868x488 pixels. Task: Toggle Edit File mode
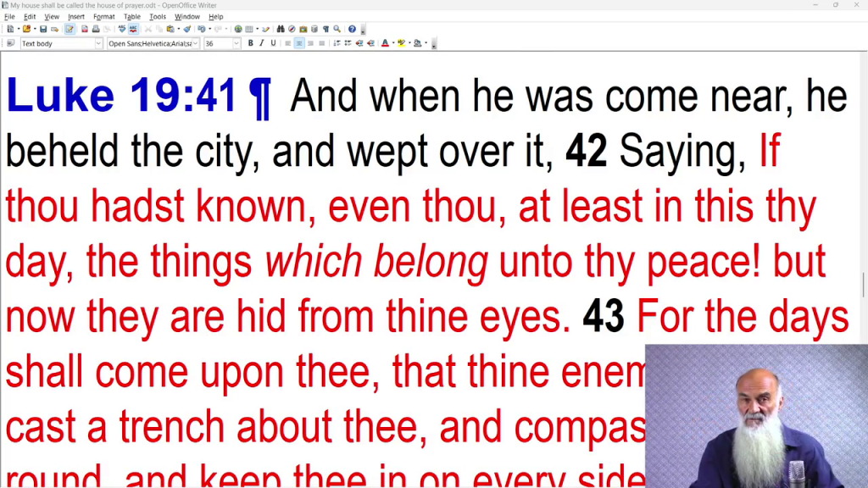coord(70,29)
